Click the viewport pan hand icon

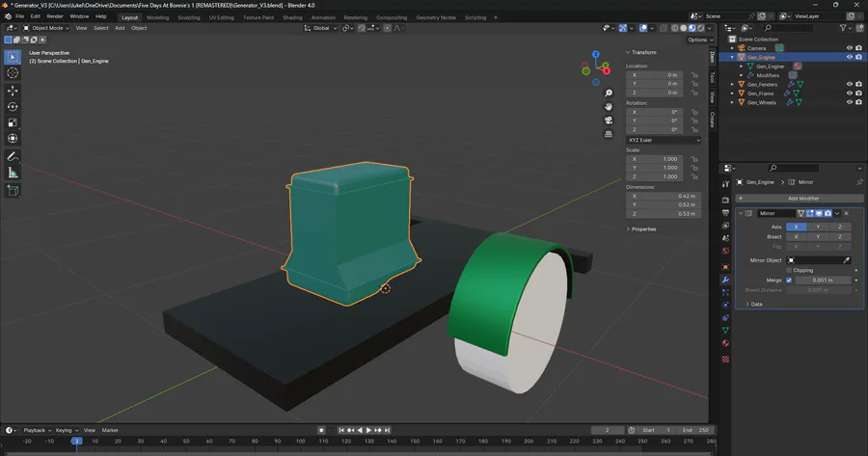click(x=609, y=107)
